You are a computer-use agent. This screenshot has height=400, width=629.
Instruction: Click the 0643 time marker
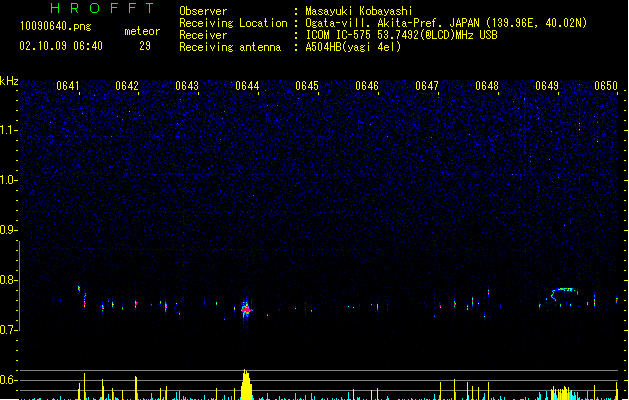187,86
